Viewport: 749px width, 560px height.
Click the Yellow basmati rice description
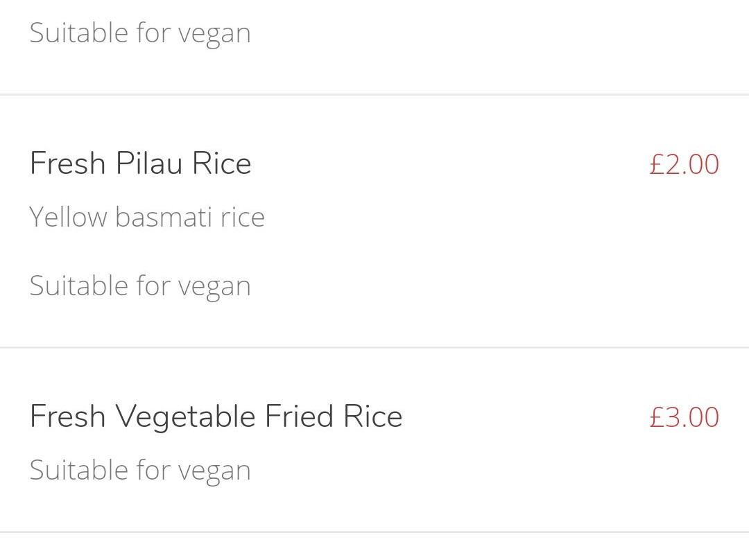click(x=147, y=217)
